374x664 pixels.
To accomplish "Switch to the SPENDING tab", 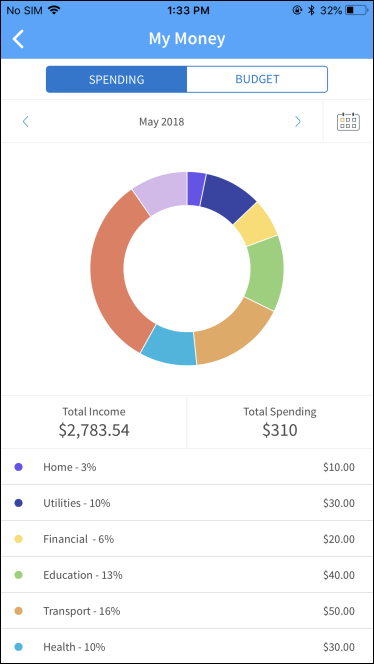I will click(116, 79).
